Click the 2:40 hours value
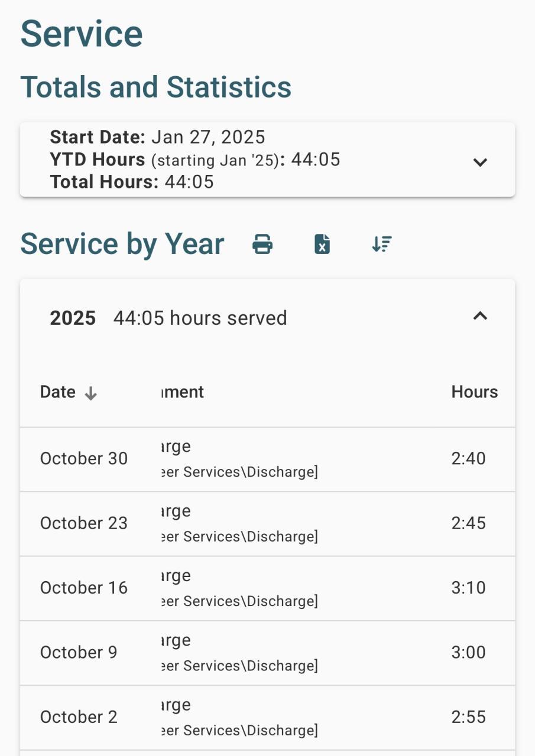Screen dimensions: 535x756 tap(468, 459)
